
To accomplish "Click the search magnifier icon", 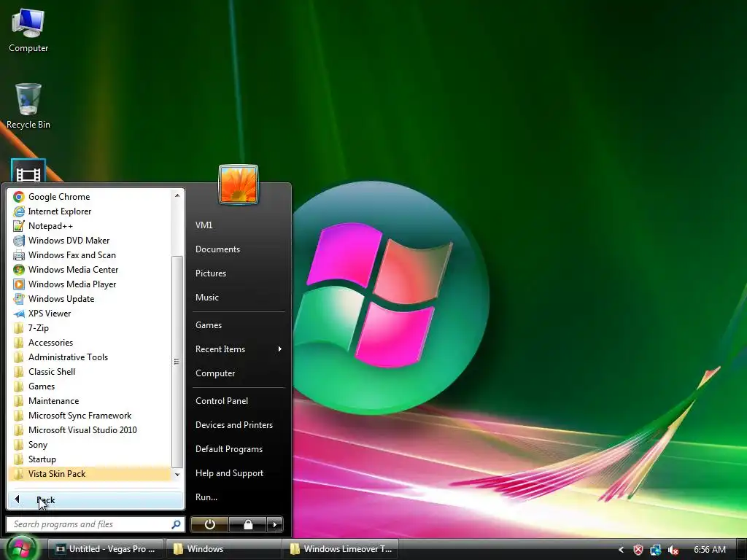I will (x=177, y=524).
